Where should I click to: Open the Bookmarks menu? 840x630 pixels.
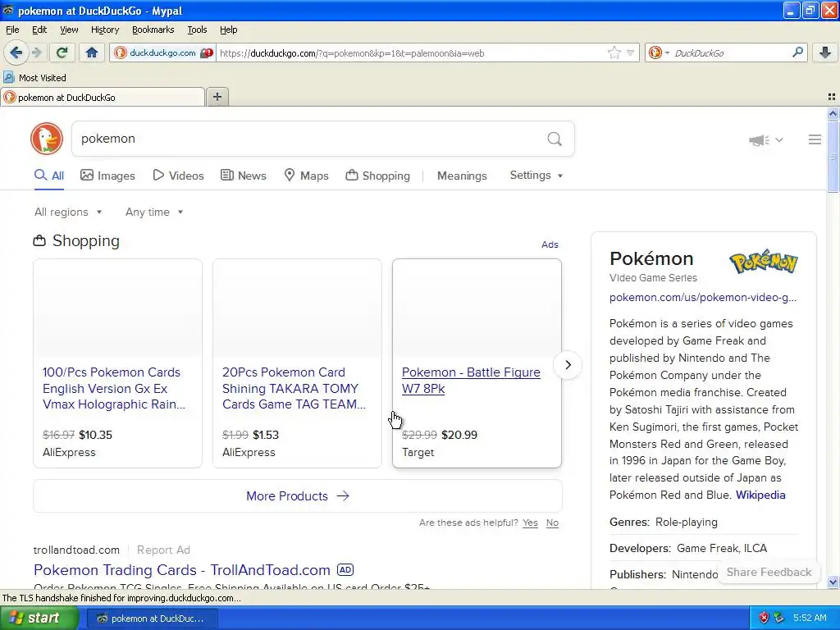[x=153, y=30]
